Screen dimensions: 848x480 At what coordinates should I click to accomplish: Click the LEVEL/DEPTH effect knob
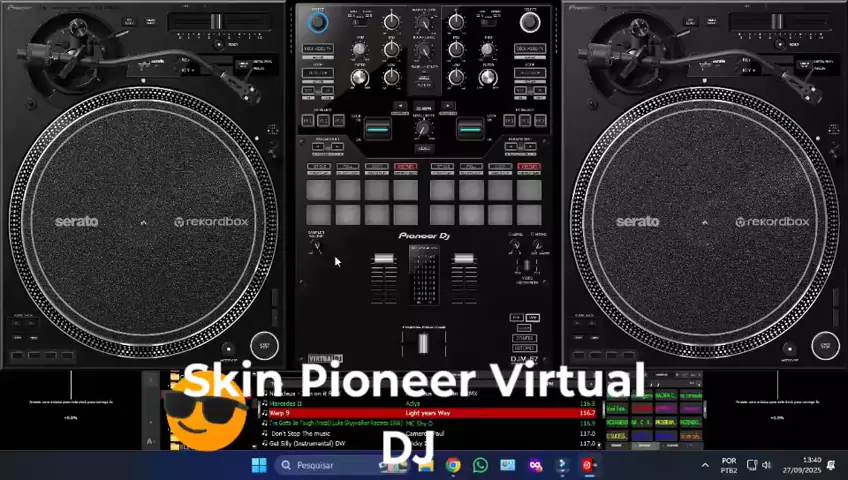coord(423,129)
